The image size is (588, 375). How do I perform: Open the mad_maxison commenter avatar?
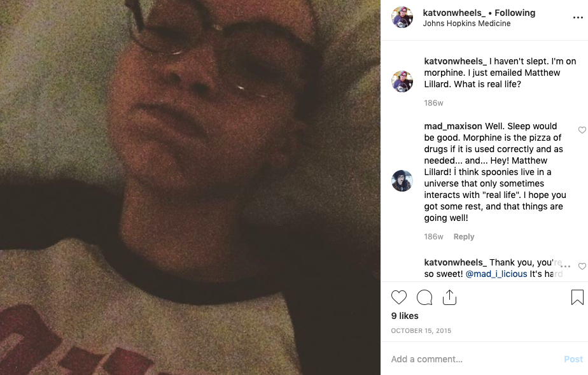pos(402,181)
